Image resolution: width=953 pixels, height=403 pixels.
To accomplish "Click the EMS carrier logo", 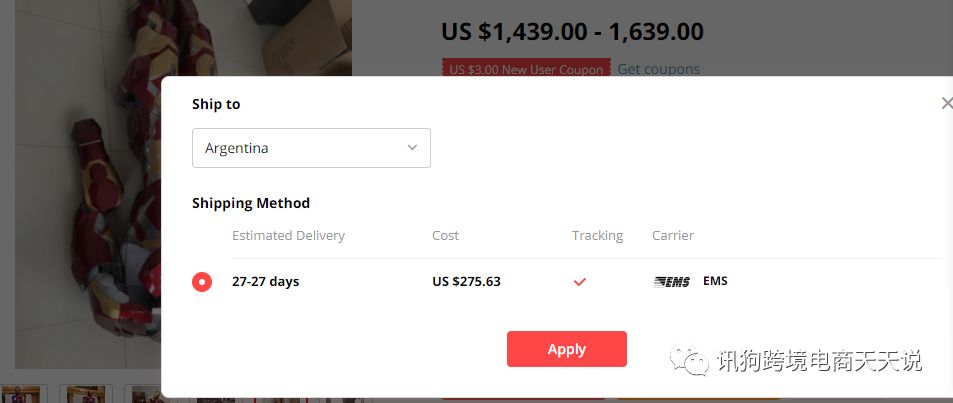I will [x=672, y=282].
